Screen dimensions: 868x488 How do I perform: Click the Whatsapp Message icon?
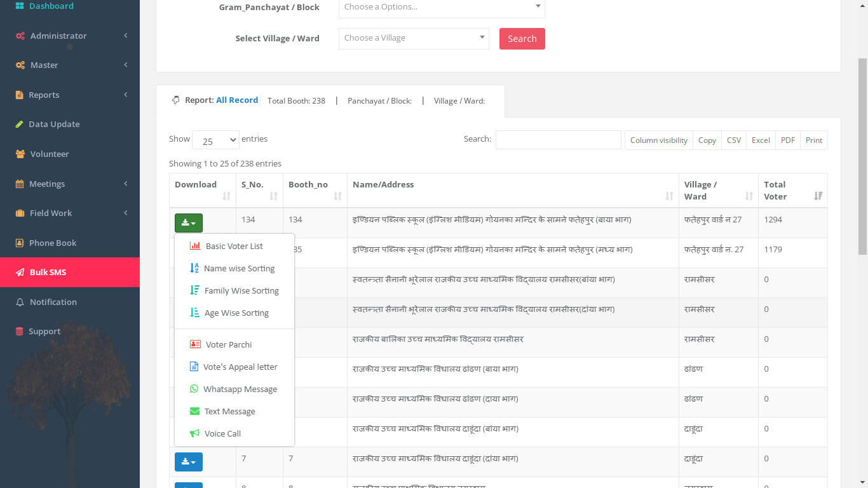click(x=194, y=389)
